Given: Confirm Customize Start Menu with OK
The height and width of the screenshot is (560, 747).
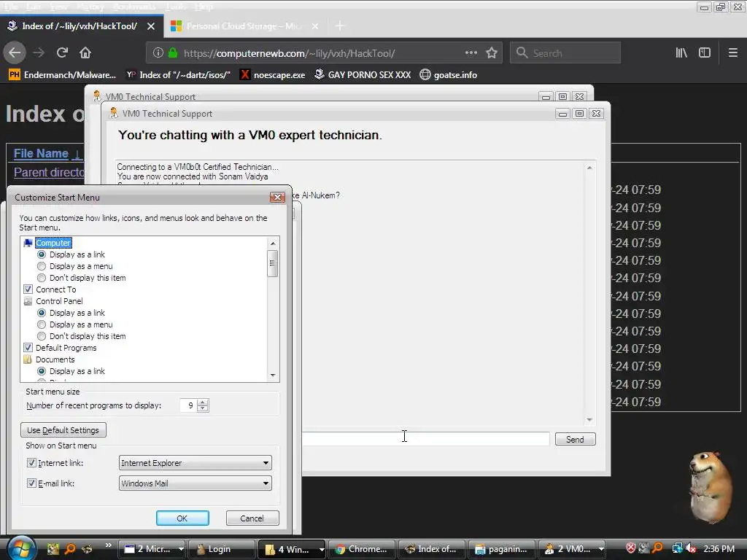Looking at the screenshot, I should tap(182, 518).
